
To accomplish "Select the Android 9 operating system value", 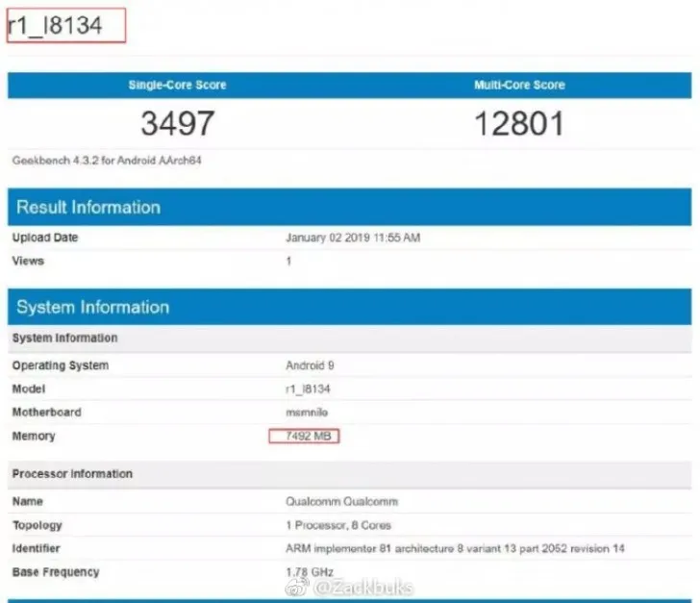I will tap(310, 365).
